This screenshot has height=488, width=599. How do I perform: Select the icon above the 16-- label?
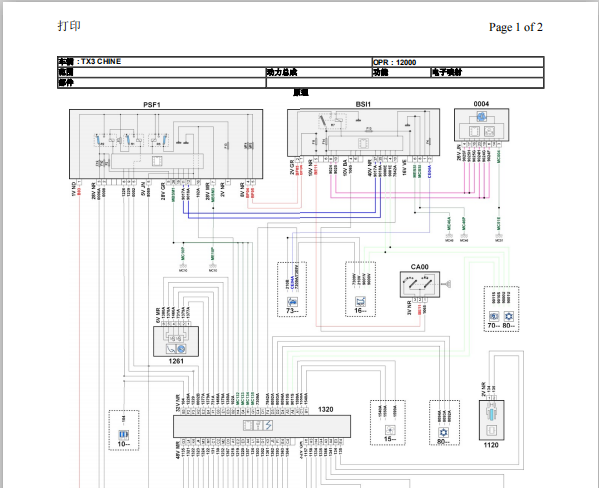(x=360, y=301)
